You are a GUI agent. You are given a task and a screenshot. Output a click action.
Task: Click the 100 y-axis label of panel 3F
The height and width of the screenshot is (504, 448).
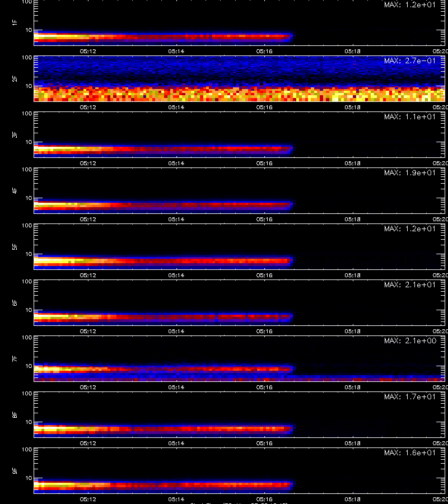[27, 114]
